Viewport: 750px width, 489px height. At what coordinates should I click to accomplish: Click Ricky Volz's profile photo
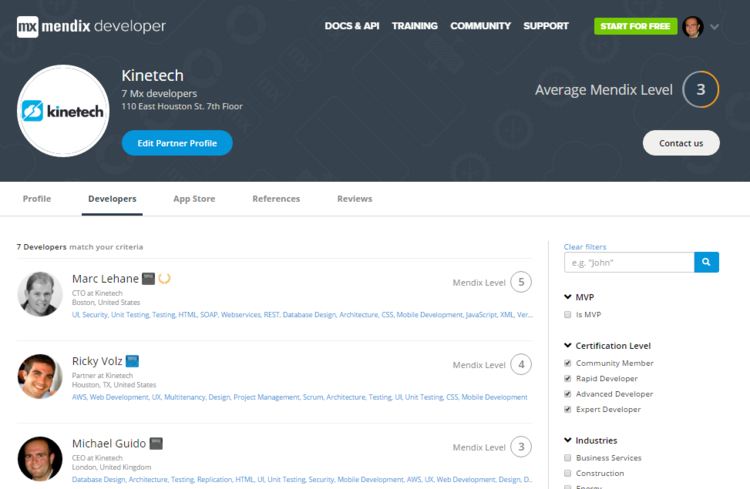[x=40, y=377]
